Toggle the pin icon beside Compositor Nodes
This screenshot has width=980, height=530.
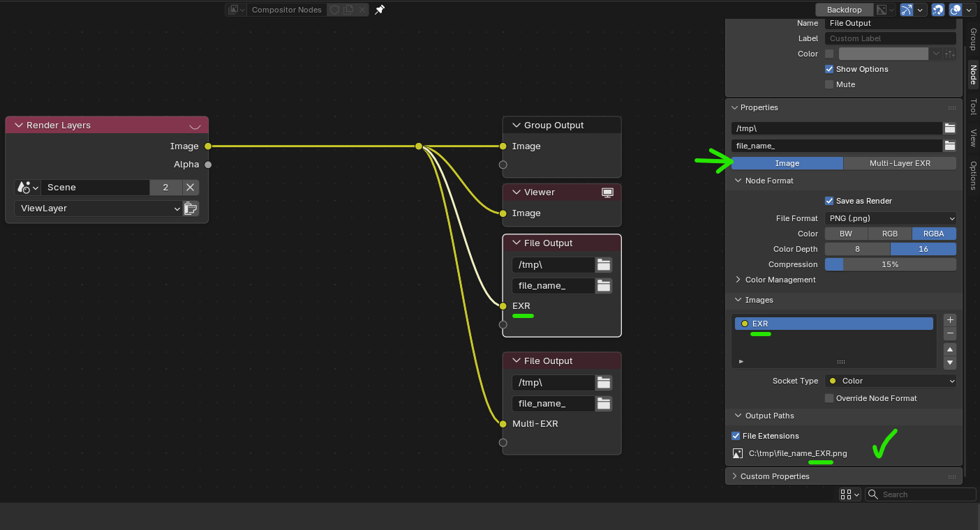(380, 10)
